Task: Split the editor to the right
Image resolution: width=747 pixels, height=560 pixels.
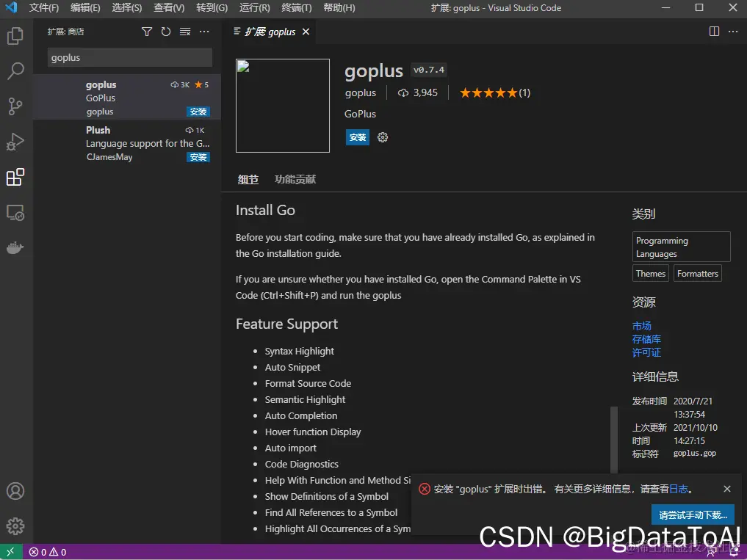Action: [x=714, y=32]
